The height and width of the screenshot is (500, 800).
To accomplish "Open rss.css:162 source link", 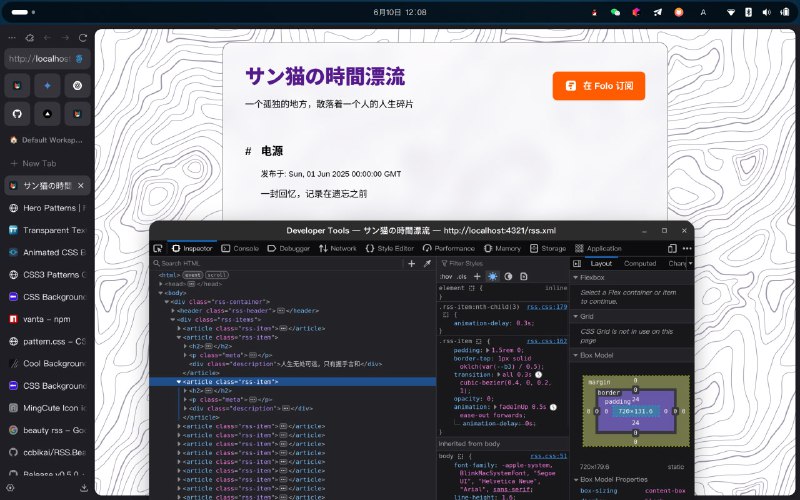I will 547,341.
